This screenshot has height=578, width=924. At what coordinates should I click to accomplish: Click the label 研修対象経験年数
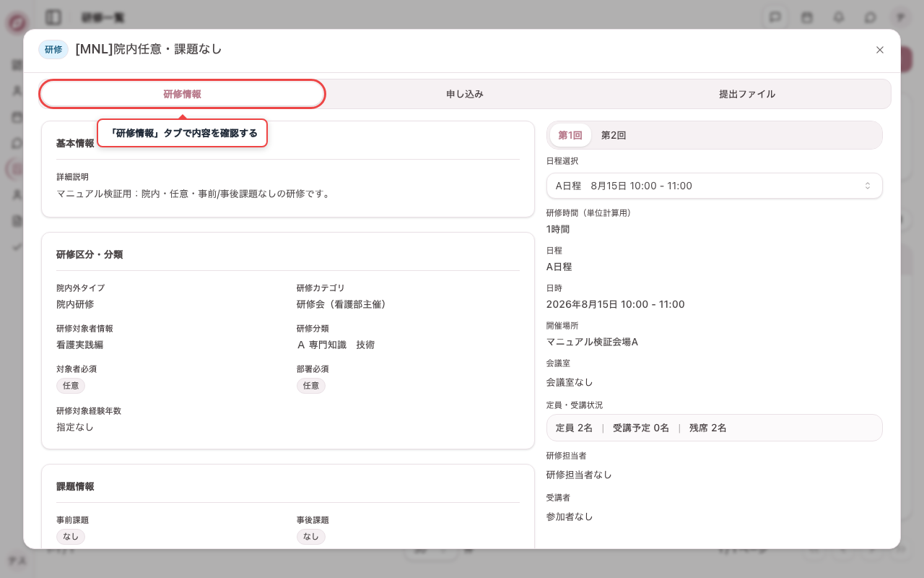(89, 411)
